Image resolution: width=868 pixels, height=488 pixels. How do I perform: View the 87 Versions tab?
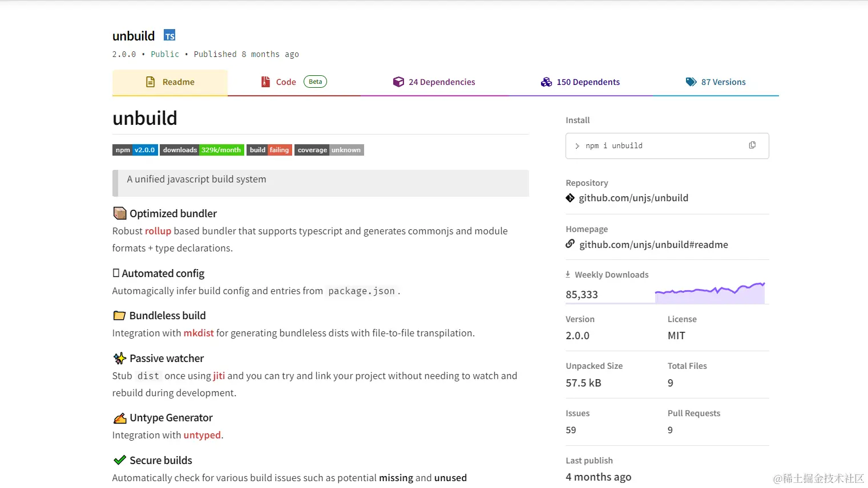(716, 82)
